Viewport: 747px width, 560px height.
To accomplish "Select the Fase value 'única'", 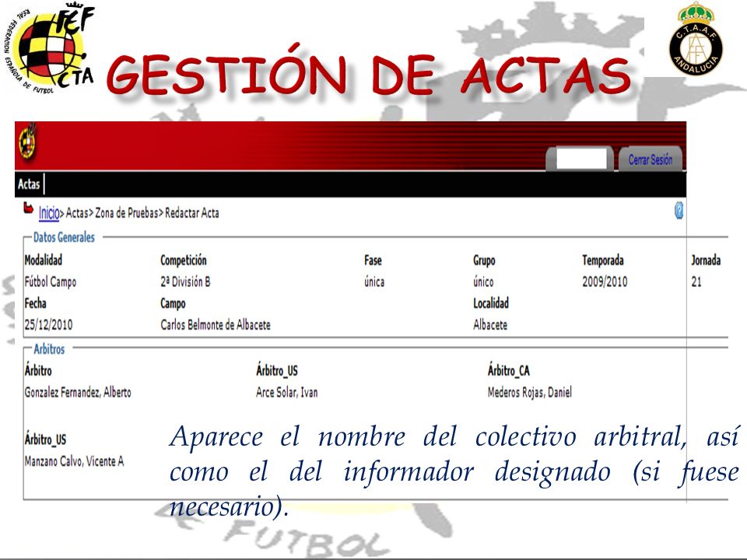I will tap(374, 282).
